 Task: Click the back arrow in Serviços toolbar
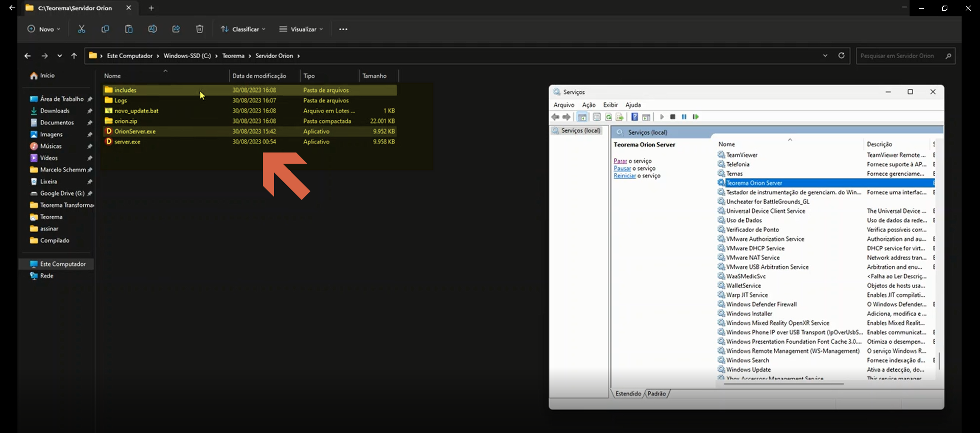[555, 117]
